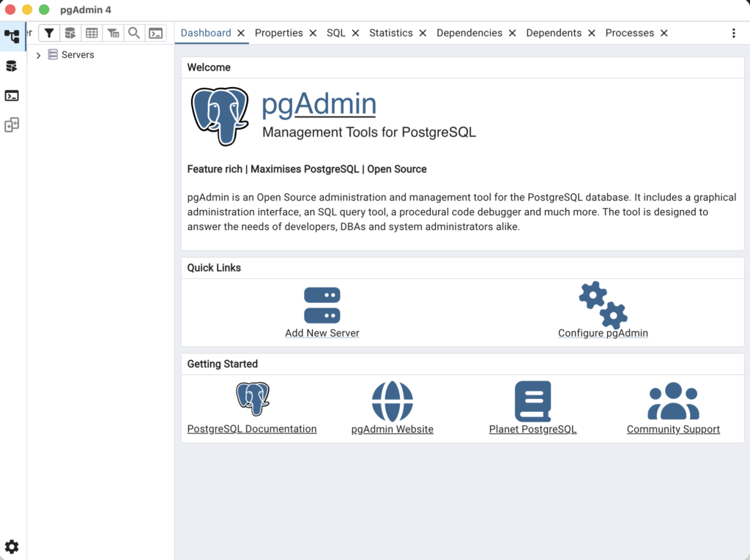Open Query Tool from left sidebar
Screen dimensions: 750x560
(12, 66)
